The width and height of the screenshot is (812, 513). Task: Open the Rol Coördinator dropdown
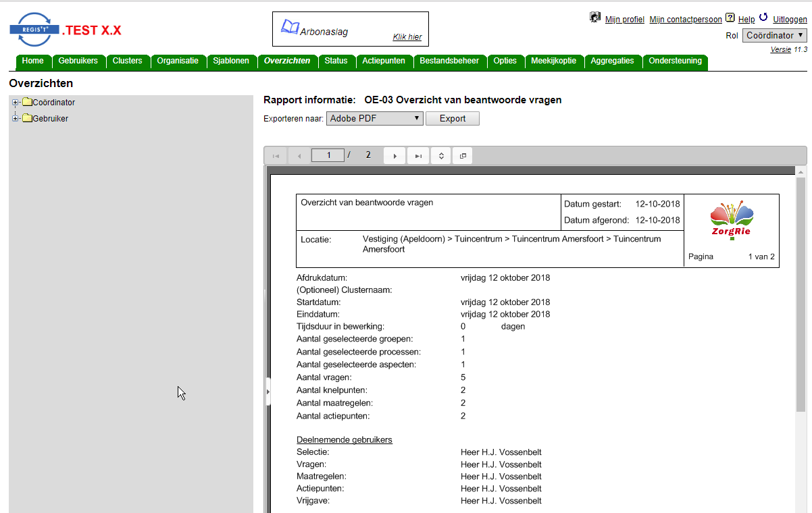[775, 35]
